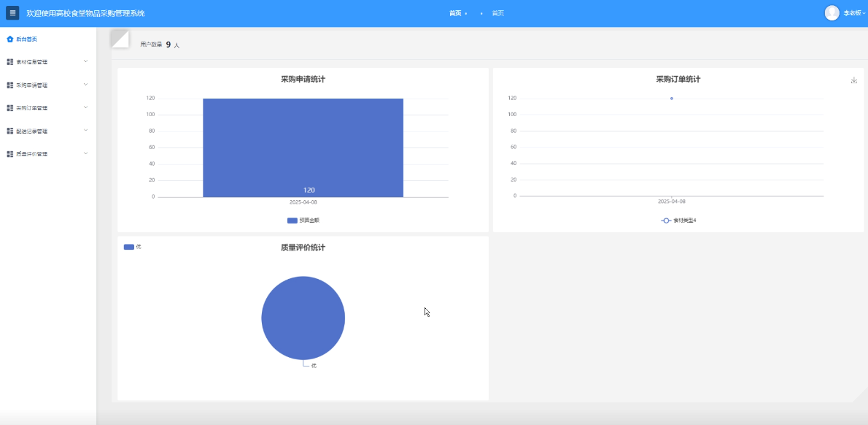Click the 60 axis label in 采购订单统计
The width and height of the screenshot is (868, 425).
click(514, 147)
